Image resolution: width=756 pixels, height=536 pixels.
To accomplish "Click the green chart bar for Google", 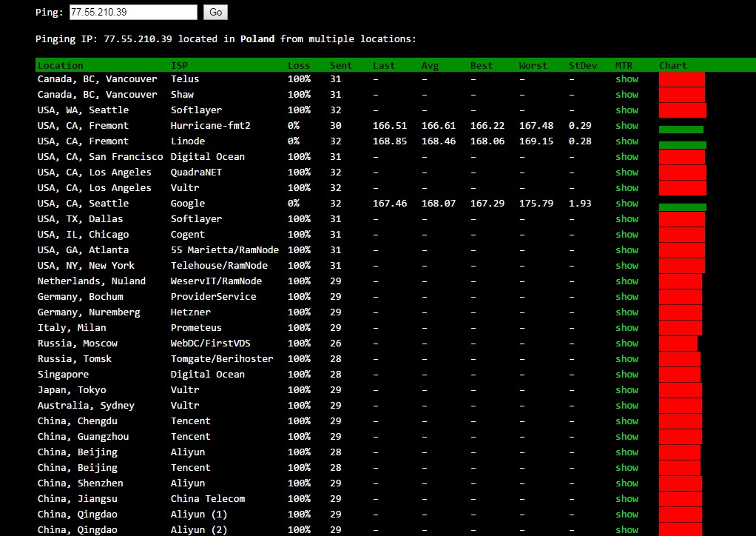I will pos(682,207).
